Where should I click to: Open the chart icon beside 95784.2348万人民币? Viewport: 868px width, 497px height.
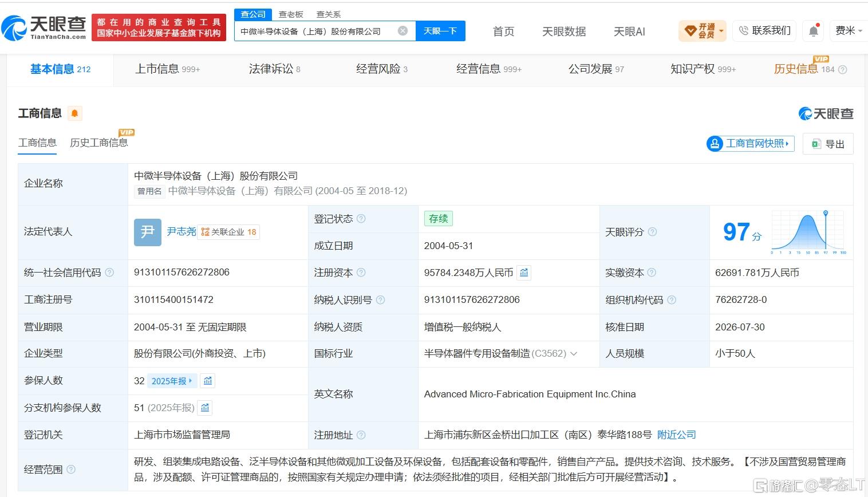524,273
